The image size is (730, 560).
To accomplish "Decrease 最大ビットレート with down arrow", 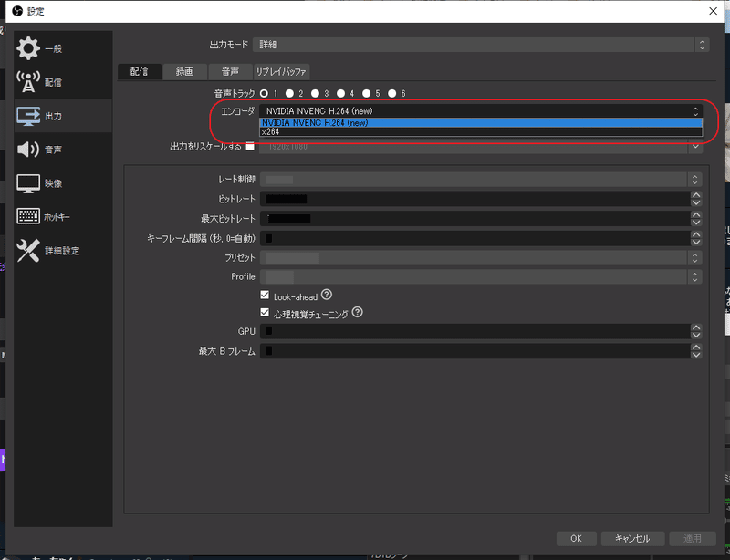I will 696,223.
